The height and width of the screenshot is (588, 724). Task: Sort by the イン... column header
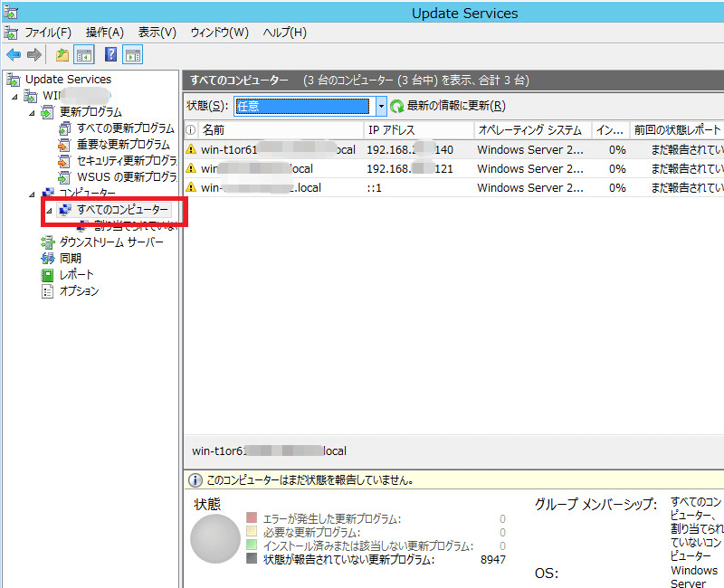tap(611, 130)
